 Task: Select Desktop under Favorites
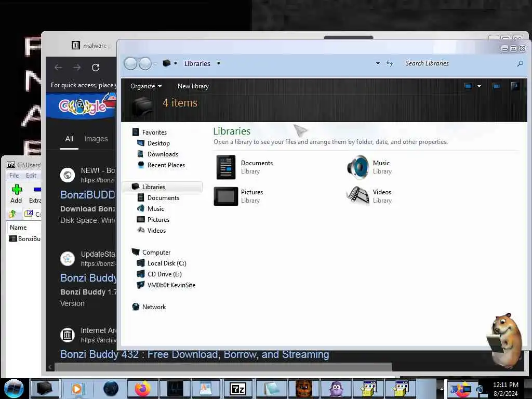[x=158, y=143]
